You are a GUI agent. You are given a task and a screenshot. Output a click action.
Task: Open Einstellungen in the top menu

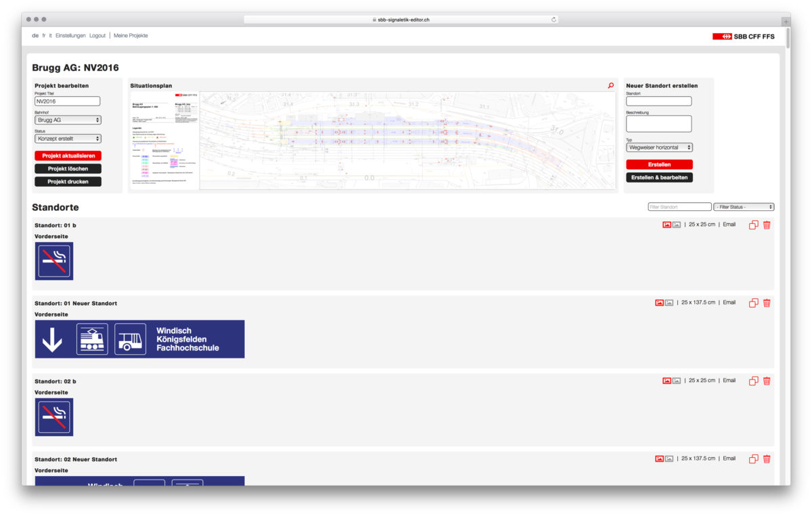70,36
